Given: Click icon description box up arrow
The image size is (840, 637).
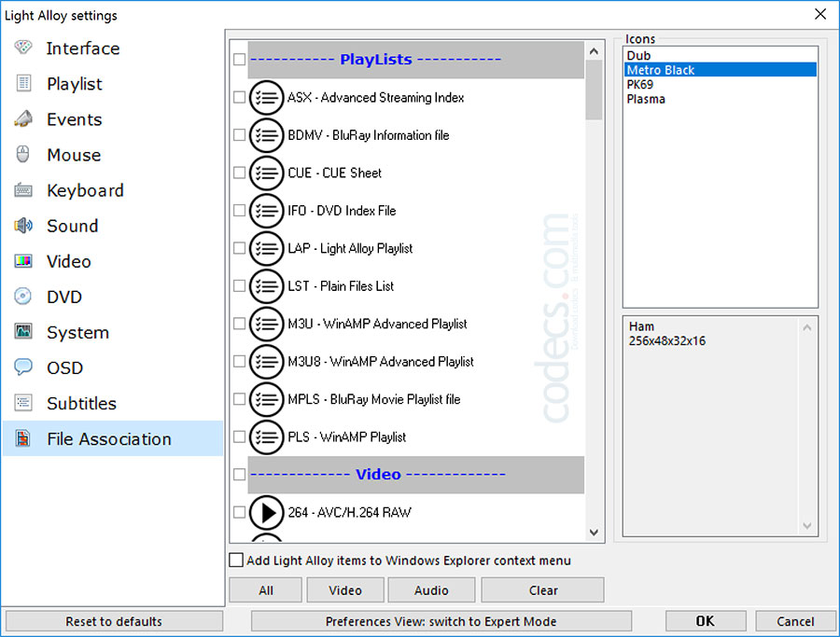Looking at the screenshot, I should (x=807, y=327).
